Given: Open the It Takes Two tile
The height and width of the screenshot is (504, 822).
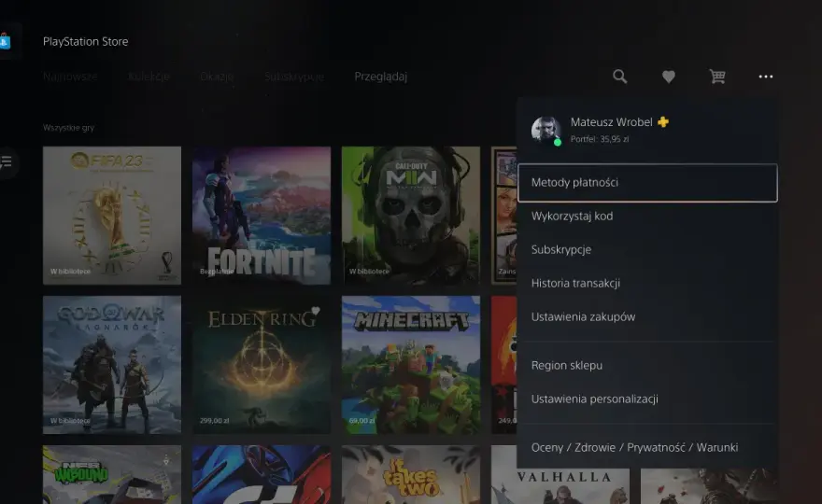Looking at the screenshot, I should (411, 475).
